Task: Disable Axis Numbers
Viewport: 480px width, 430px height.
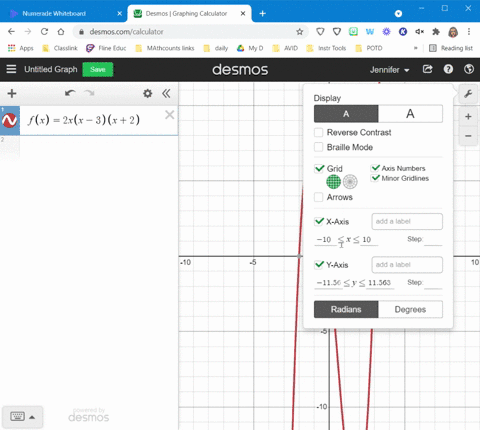Action: click(x=375, y=168)
